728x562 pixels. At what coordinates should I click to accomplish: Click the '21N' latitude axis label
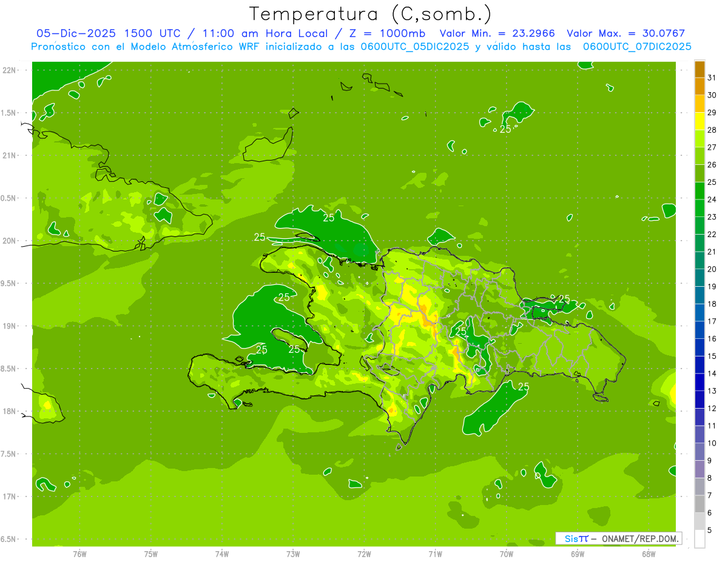(x=10, y=155)
